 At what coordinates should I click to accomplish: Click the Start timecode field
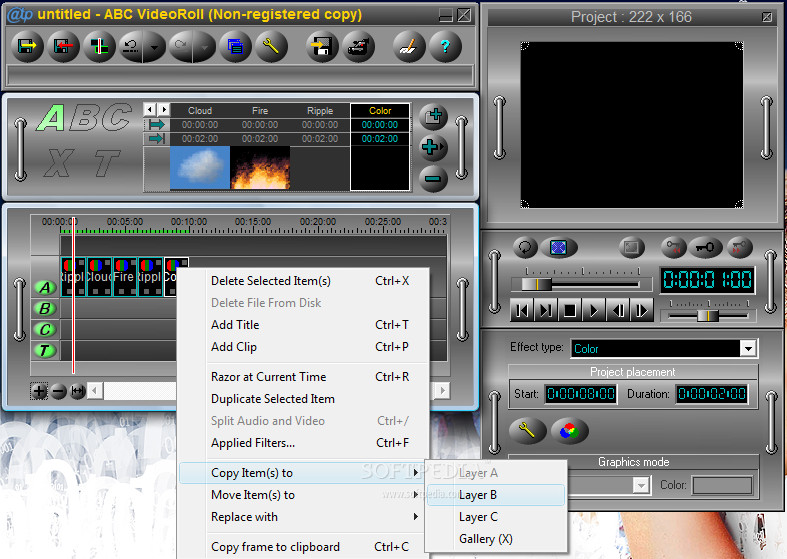tap(581, 394)
